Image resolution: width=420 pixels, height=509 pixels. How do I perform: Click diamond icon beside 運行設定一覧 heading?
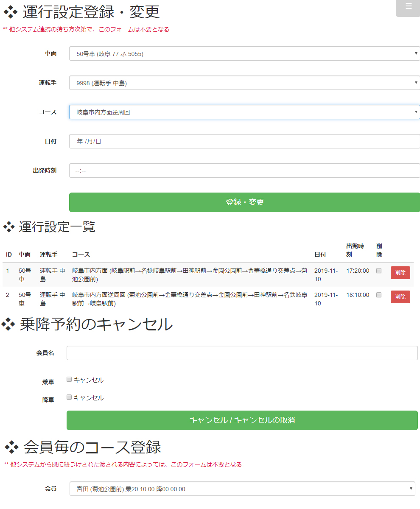point(9,227)
